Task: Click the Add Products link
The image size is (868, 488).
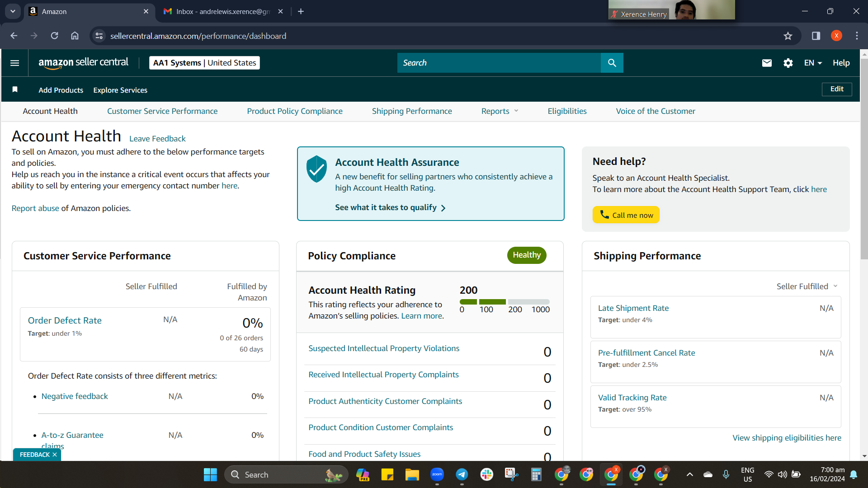Action: (61, 90)
